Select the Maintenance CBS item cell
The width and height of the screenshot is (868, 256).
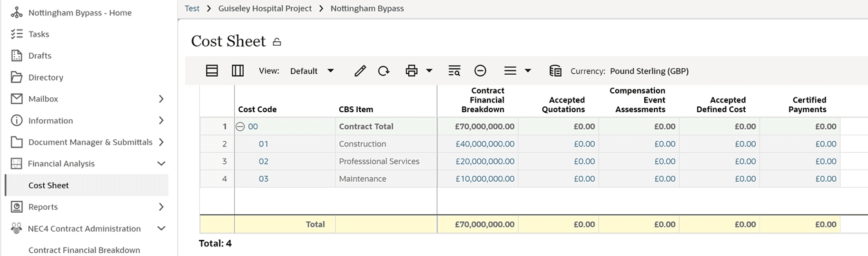[386, 179]
